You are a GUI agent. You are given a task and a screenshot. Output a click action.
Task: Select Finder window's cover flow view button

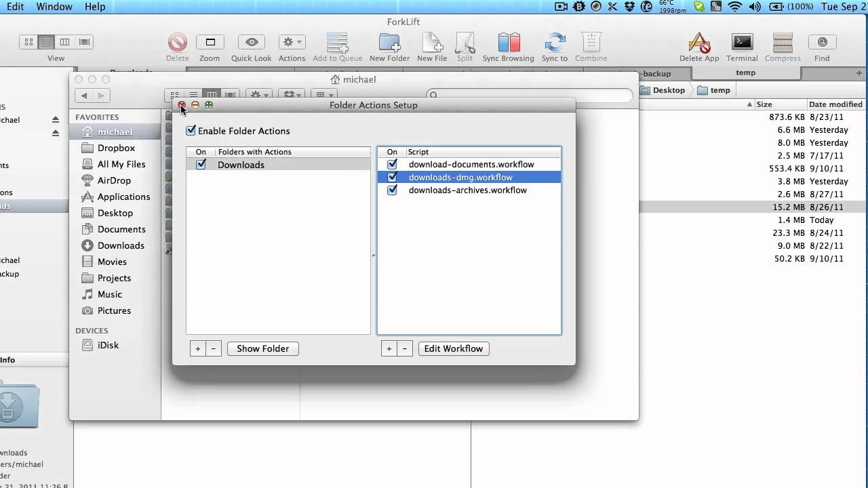[230, 96]
